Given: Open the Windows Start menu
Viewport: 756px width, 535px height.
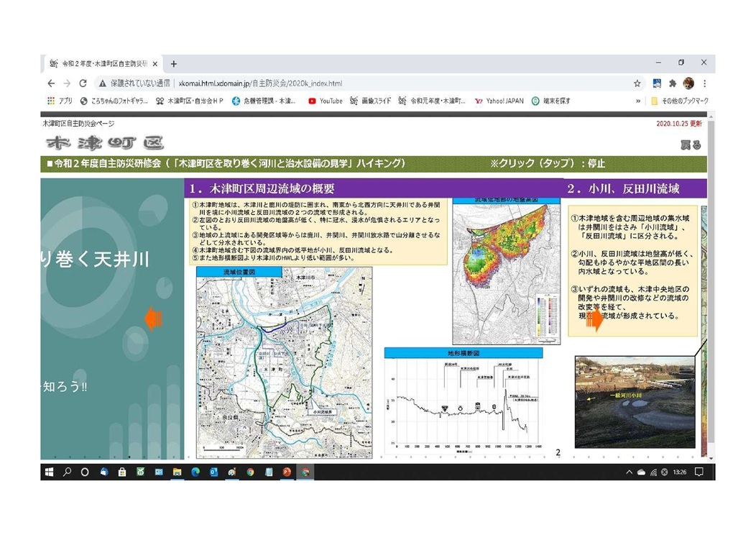Looking at the screenshot, I should coord(50,472).
